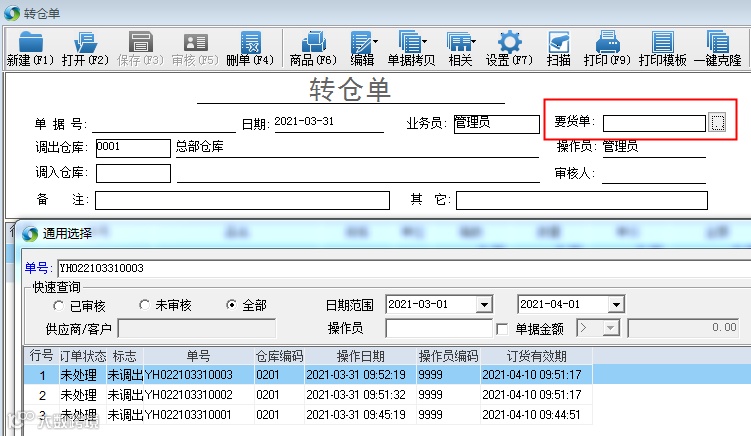The height and width of the screenshot is (436, 751).
Task: Click the 操作员 filter field
Action: [439, 328]
